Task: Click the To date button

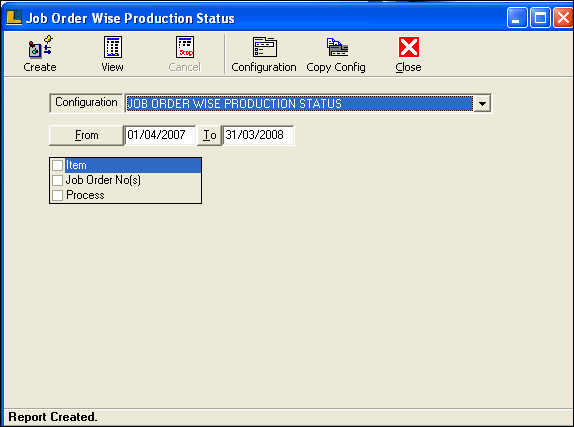Action: click(209, 135)
